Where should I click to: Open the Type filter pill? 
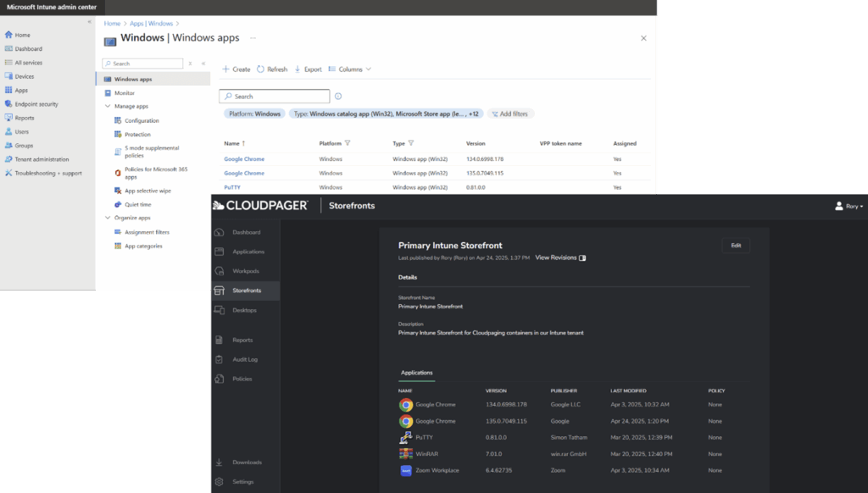coord(387,114)
